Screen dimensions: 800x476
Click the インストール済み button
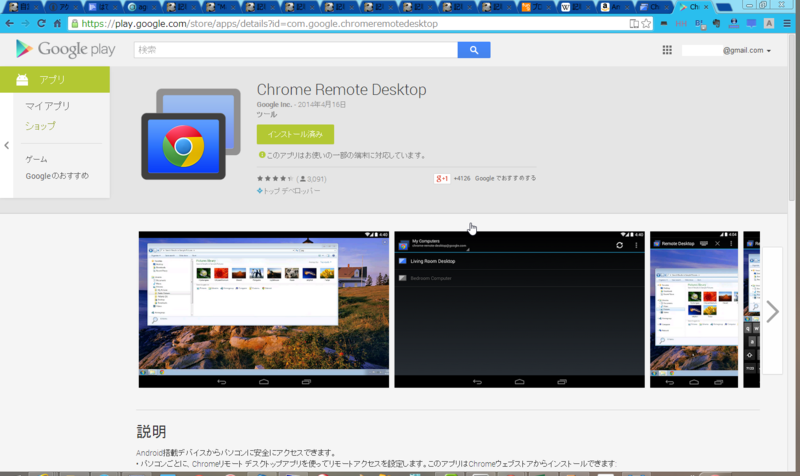tap(295, 134)
